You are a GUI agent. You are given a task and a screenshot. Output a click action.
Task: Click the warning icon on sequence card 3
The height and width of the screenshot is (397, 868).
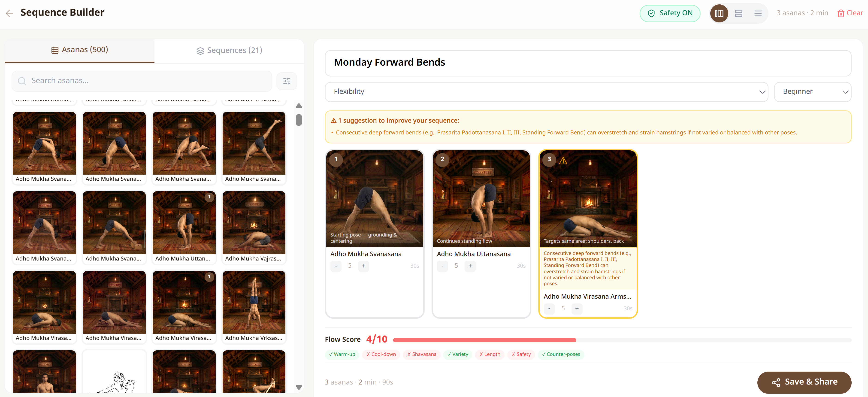pos(563,161)
